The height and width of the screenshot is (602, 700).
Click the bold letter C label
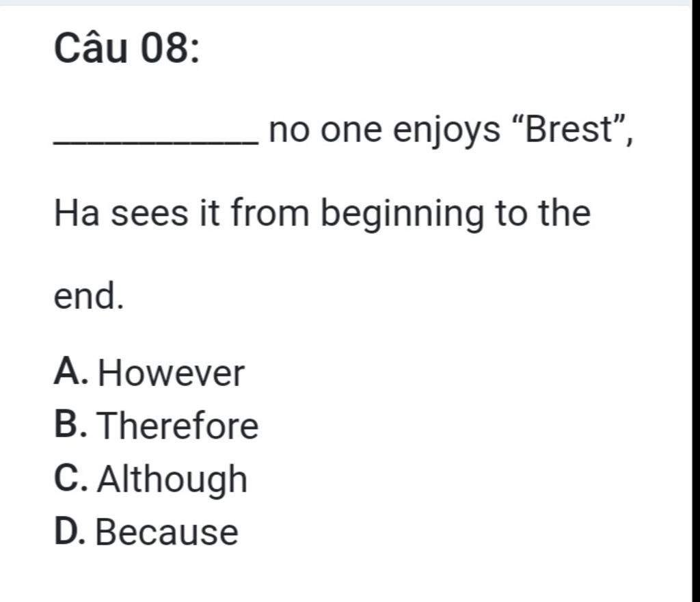tap(70, 478)
